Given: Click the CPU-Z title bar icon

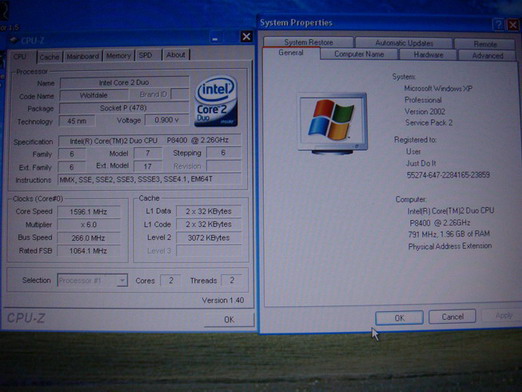Looking at the screenshot, I should tap(14, 40).
